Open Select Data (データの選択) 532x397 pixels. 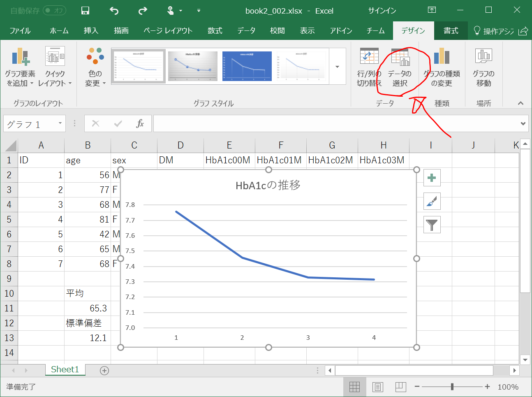point(400,67)
